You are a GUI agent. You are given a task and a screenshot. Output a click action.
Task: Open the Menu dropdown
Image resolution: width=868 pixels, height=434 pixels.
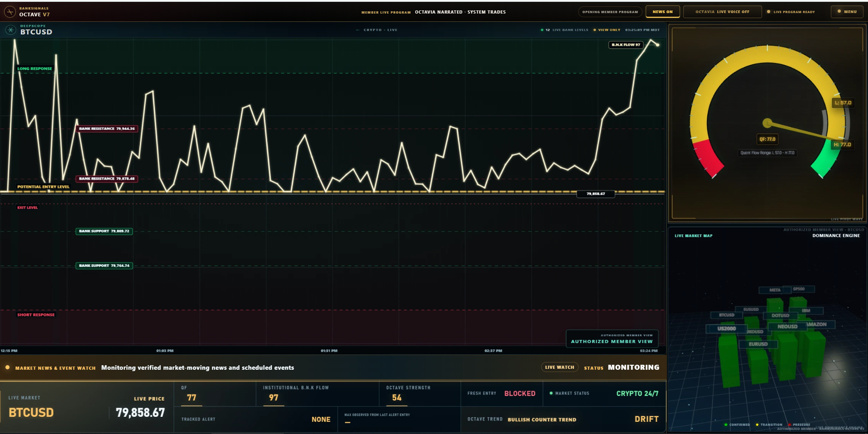[847, 12]
